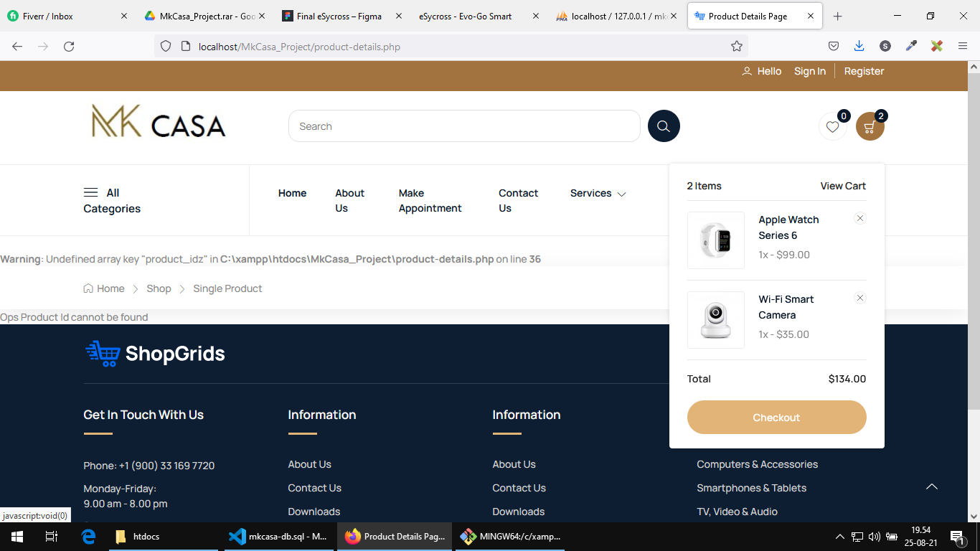Click the scroll-to-top arrow icon
Screen dimensions: 980x551
[931, 487]
